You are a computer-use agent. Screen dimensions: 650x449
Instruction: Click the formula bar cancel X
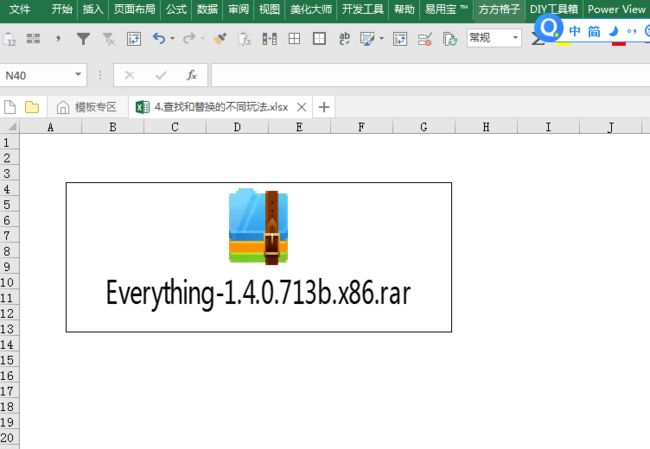129,75
